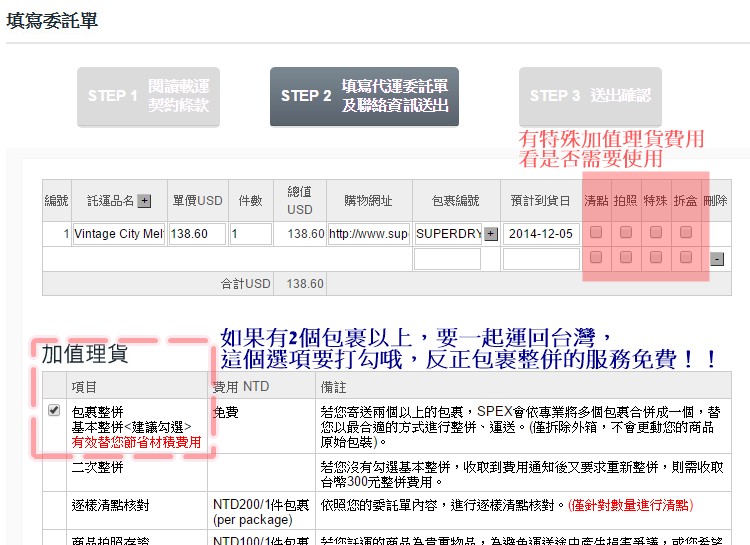The width and height of the screenshot is (750, 545).
Task: Check 清點 checkbox in row 1
Action: tap(596, 232)
